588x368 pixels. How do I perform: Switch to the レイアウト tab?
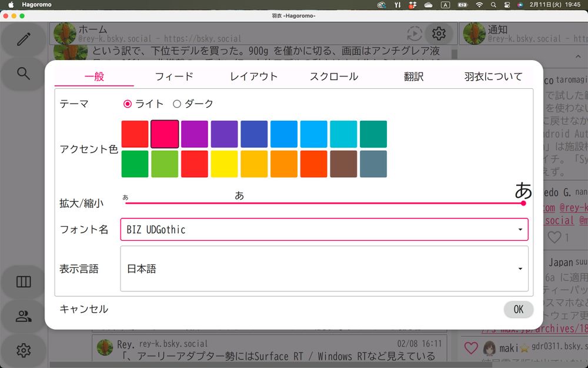tap(253, 77)
